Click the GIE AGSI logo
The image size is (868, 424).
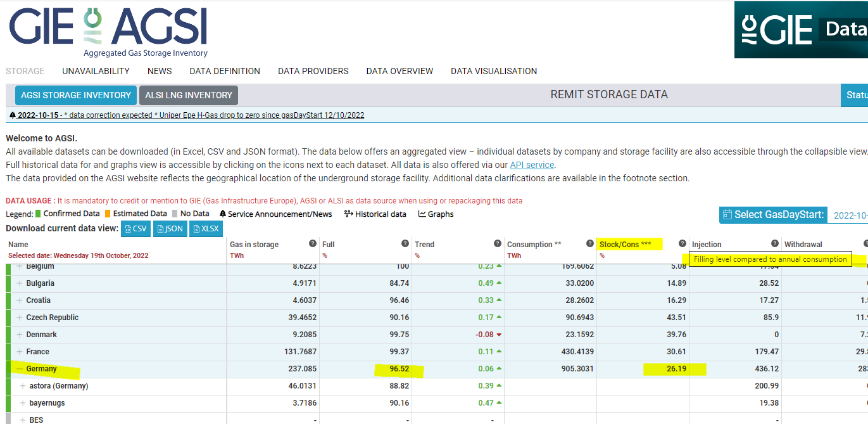tap(108, 32)
